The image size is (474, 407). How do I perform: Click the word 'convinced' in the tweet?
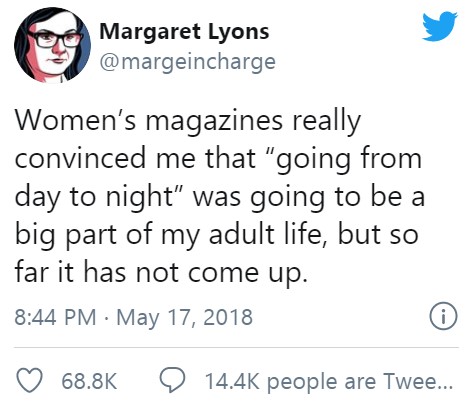click(80, 158)
